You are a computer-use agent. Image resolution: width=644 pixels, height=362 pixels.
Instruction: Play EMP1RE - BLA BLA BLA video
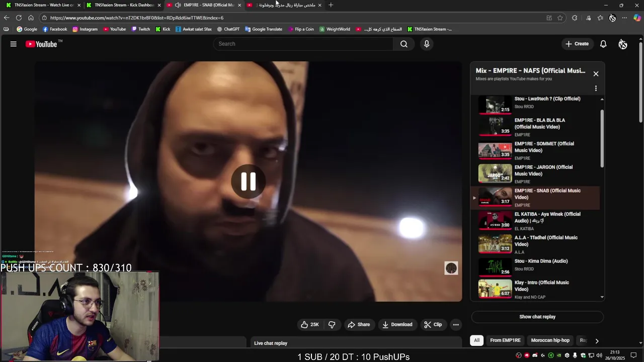[536, 127]
